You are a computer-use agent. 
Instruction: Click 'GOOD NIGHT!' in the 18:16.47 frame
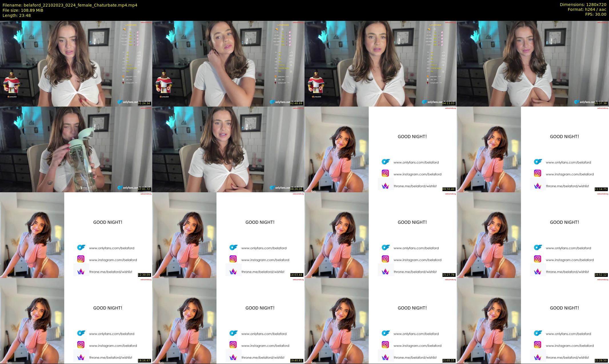click(x=108, y=308)
